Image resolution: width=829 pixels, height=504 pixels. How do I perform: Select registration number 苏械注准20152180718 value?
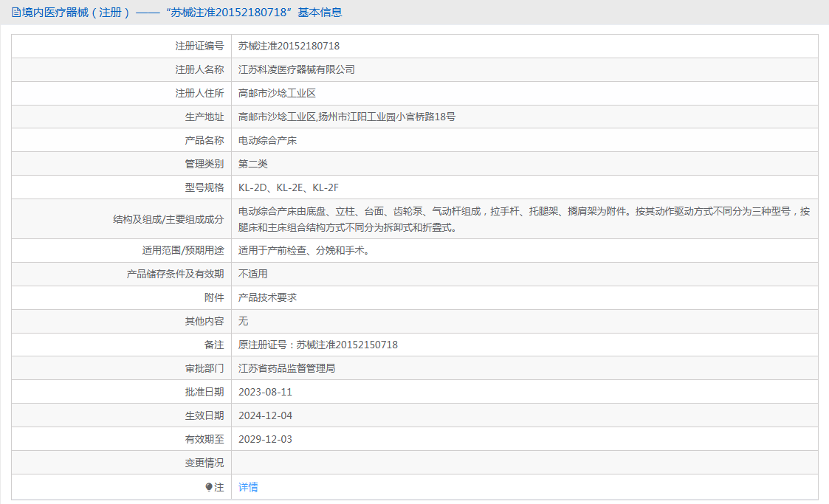click(289, 46)
